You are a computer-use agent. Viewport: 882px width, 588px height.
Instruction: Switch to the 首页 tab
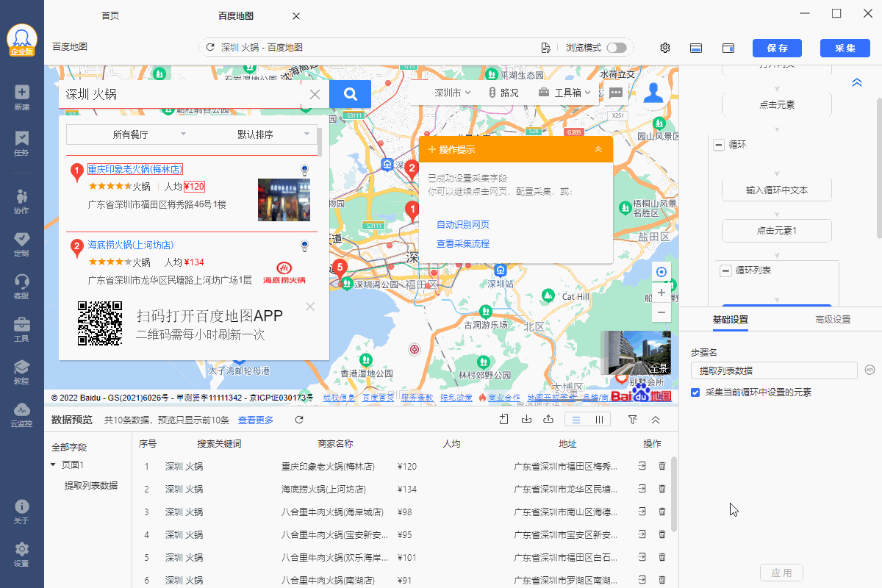[110, 15]
